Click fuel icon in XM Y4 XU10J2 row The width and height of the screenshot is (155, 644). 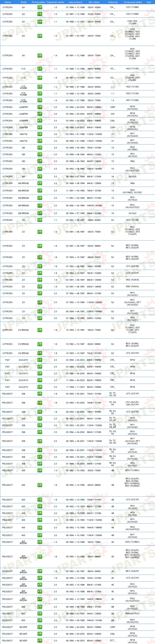click(x=40, y=177)
